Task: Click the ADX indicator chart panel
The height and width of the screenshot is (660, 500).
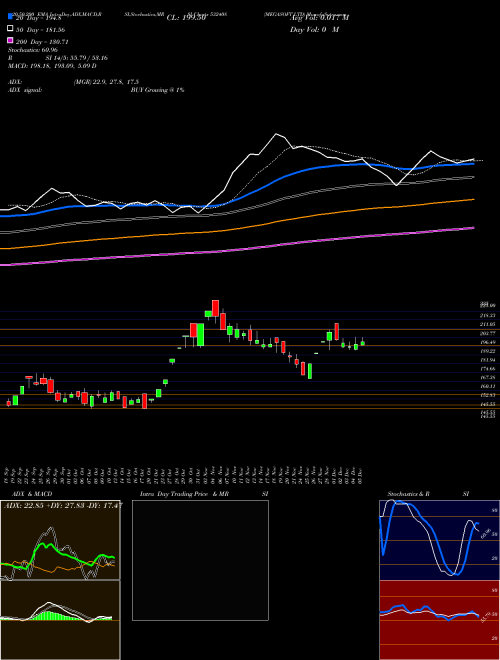Action: click(60, 540)
